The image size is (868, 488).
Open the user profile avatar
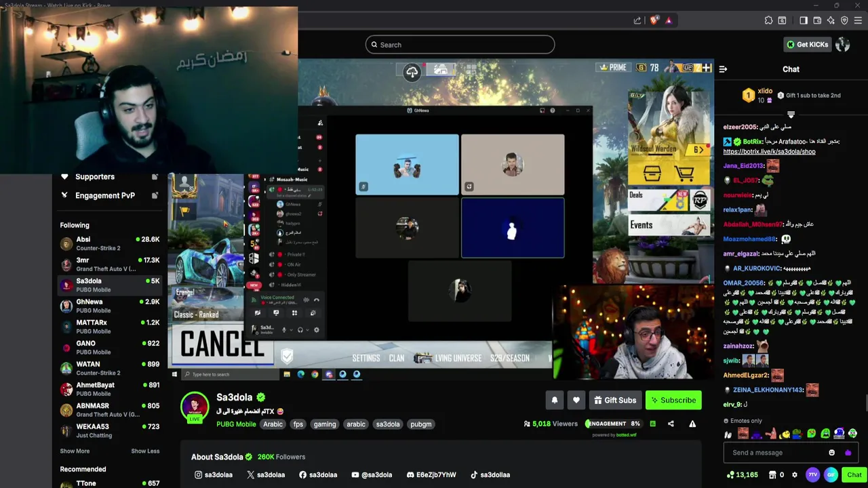click(x=843, y=45)
